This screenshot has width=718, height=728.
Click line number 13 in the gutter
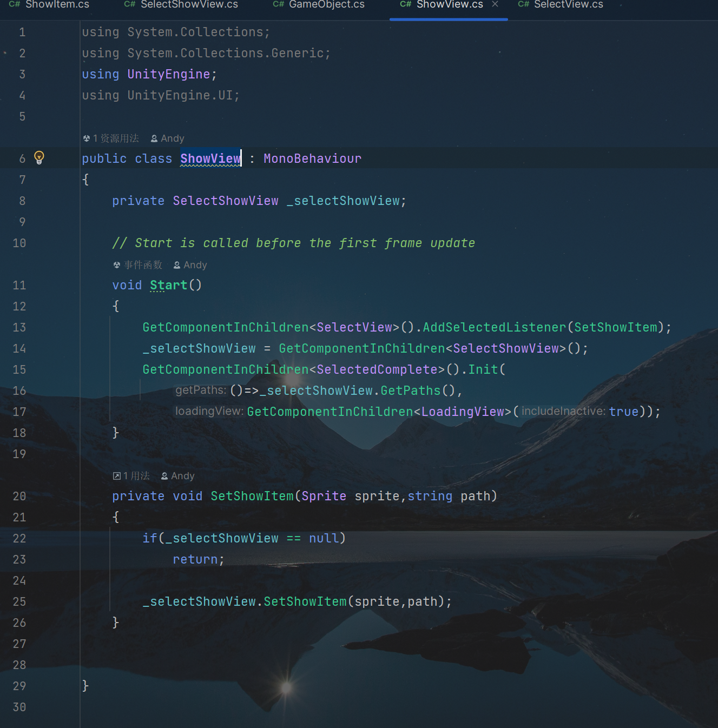point(19,327)
